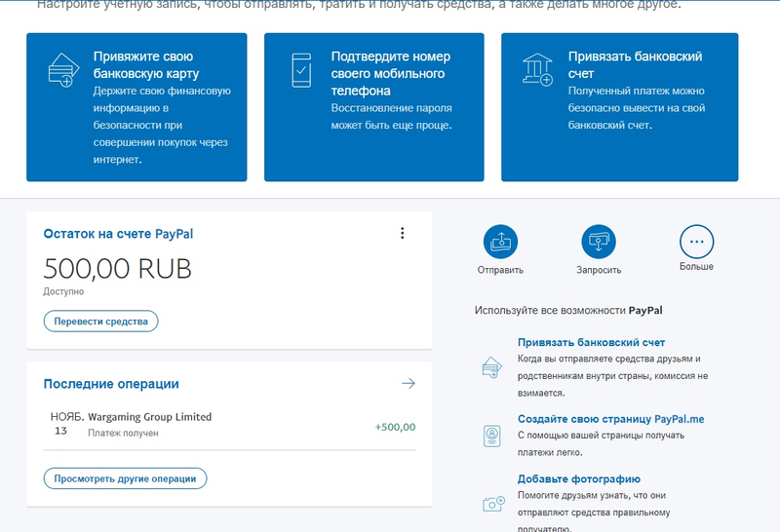Click the Последние операции heading
This screenshot has height=532, width=780.
click(x=111, y=384)
